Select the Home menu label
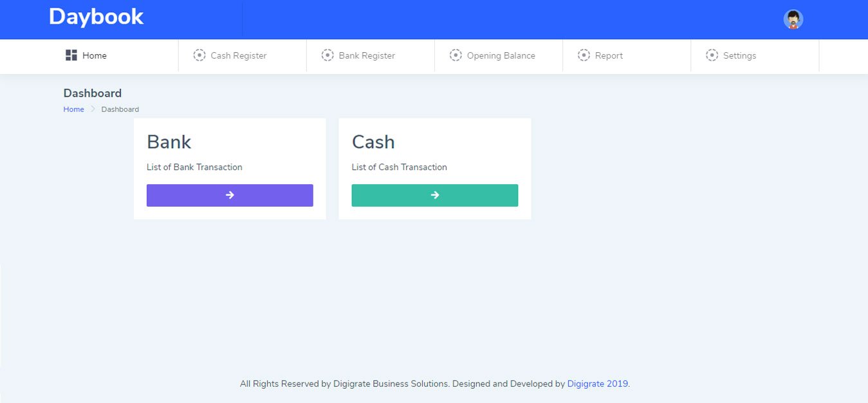 click(x=95, y=56)
